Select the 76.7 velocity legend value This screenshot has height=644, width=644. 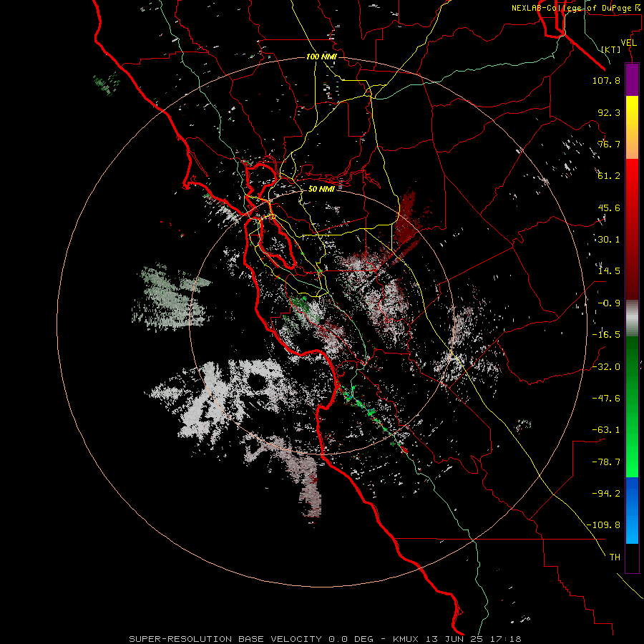[x=609, y=144]
